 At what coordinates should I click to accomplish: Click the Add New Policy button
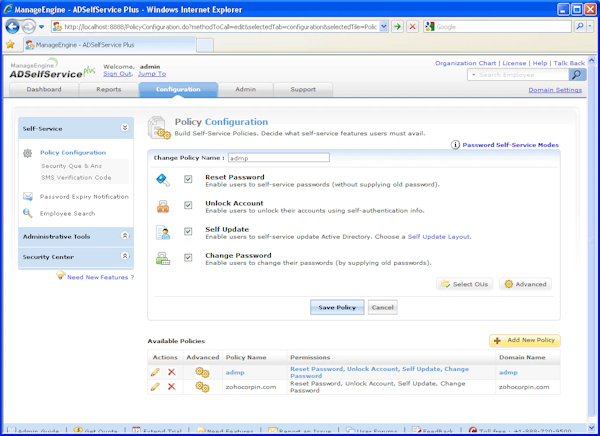(x=525, y=340)
